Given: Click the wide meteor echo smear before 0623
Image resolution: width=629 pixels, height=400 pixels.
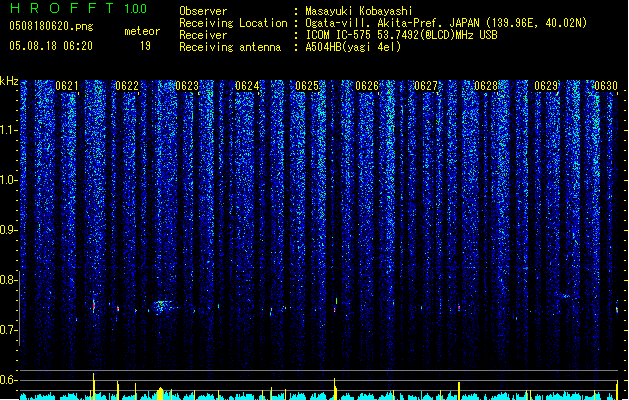Looking at the screenshot, I should 162,307.
